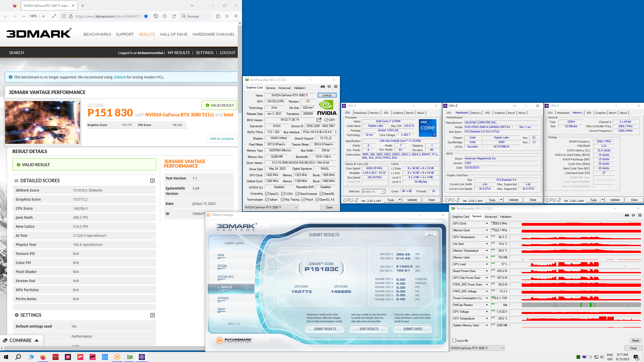Click Firefox history clock icon
This screenshot has height=362, width=644.
165,16
